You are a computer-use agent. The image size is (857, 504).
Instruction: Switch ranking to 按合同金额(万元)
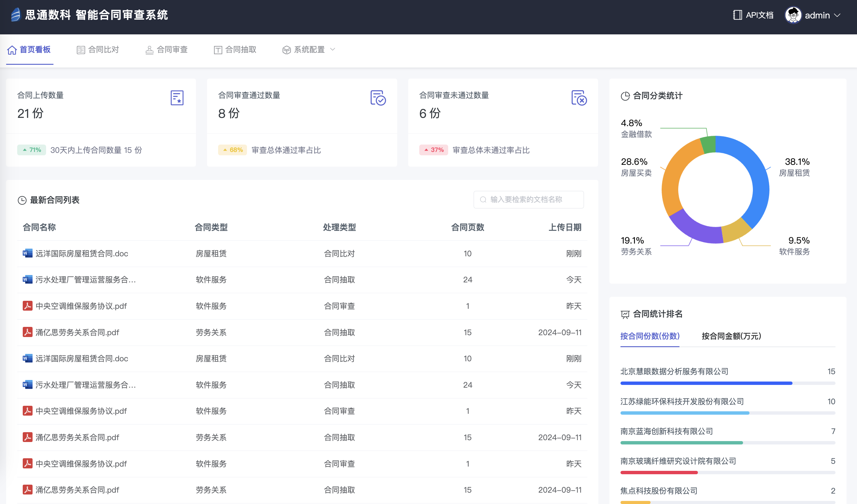pyautogui.click(x=731, y=336)
